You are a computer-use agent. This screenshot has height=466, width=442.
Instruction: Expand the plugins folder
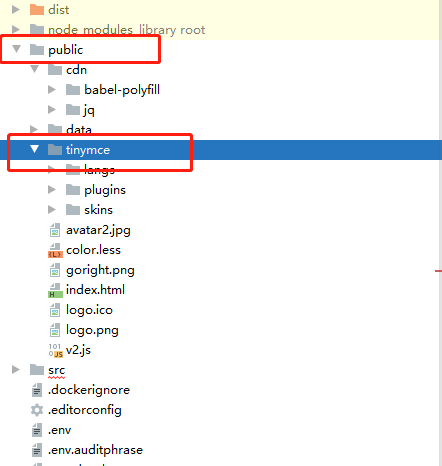pyautogui.click(x=52, y=189)
